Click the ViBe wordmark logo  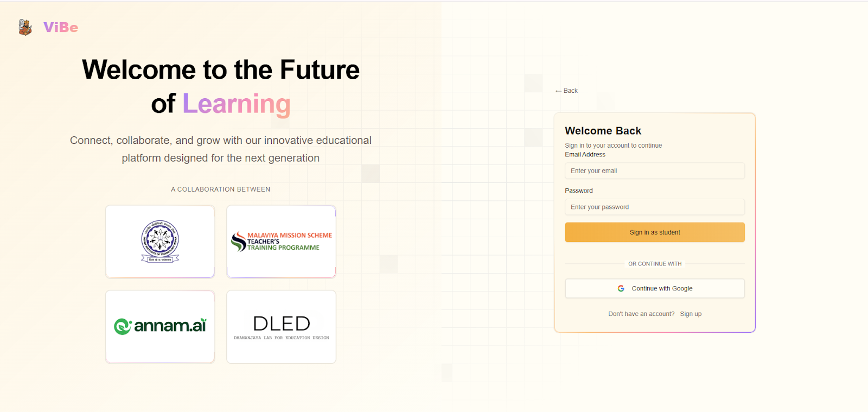(60, 27)
